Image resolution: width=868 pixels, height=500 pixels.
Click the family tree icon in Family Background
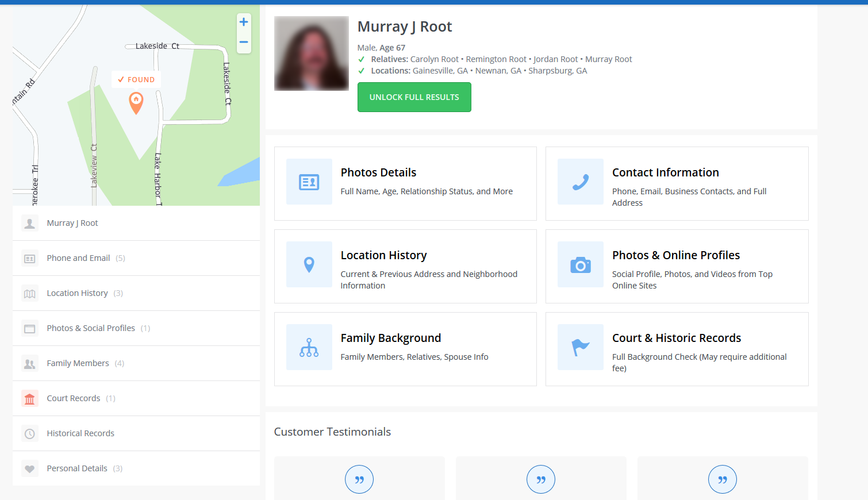coord(309,347)
